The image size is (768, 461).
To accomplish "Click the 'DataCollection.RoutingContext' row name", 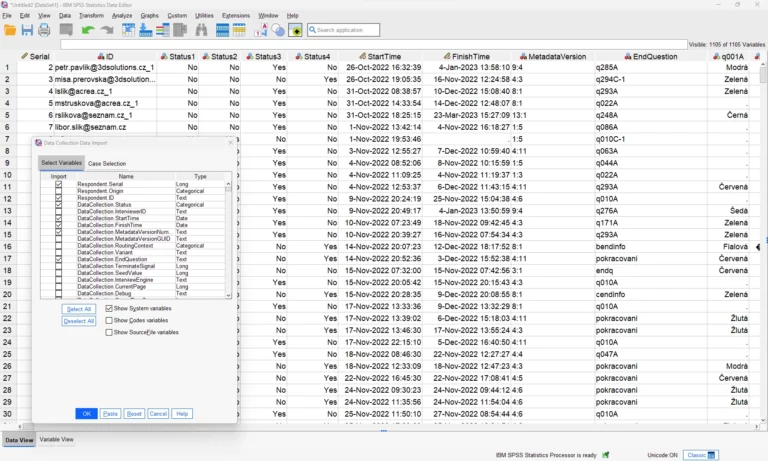I will 115,245.
